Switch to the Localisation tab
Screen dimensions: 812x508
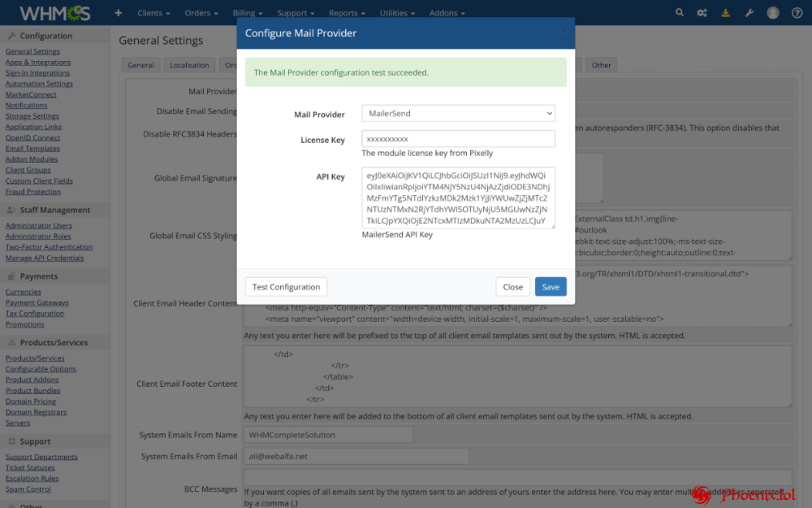(x=189, y=64)
